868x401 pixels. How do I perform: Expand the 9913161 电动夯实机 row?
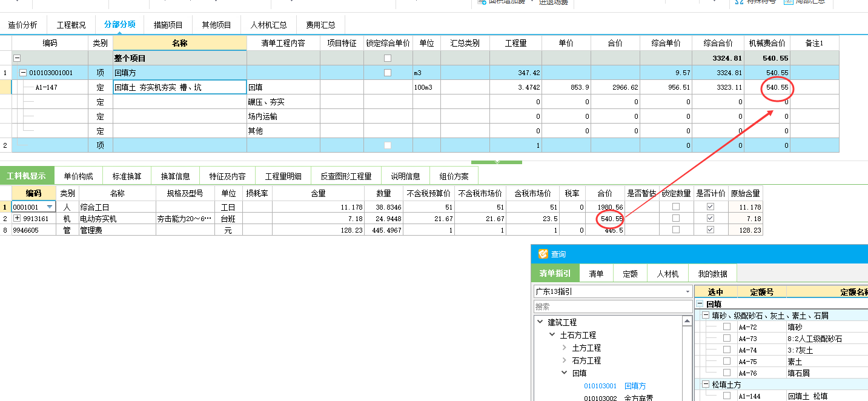(x=17, y=219)
